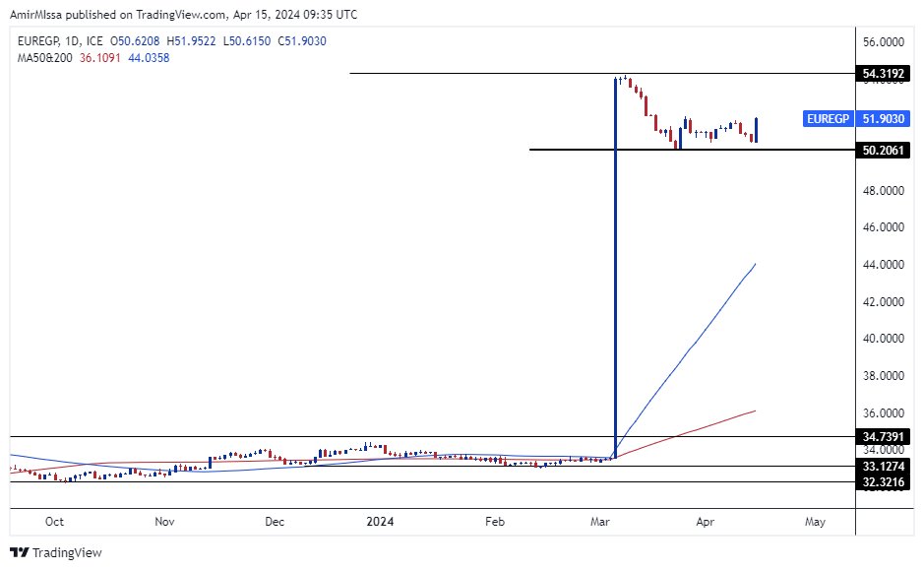Image resolution: width=924 pixels, height=570 pixels.
Task: Select the 34.7391 price level label
Action: 883,437
